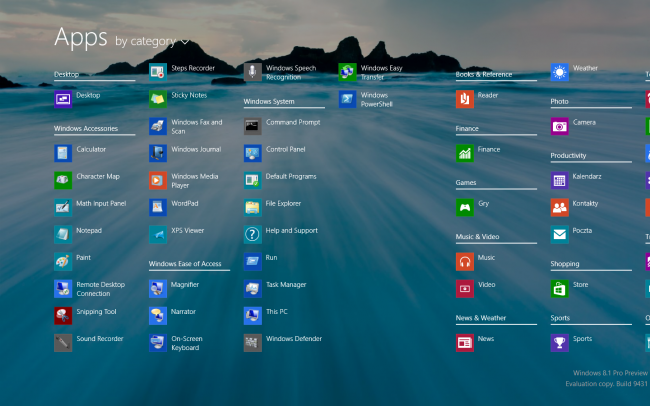Select the Productivity category header
This screenshot has height=406, width=650.
coord(568,156)
